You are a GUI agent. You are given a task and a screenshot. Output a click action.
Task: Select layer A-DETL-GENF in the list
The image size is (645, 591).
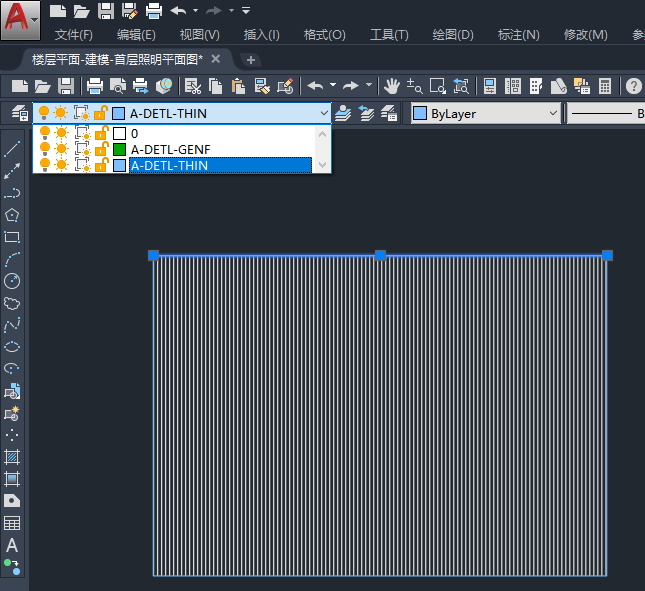point(171,149)
